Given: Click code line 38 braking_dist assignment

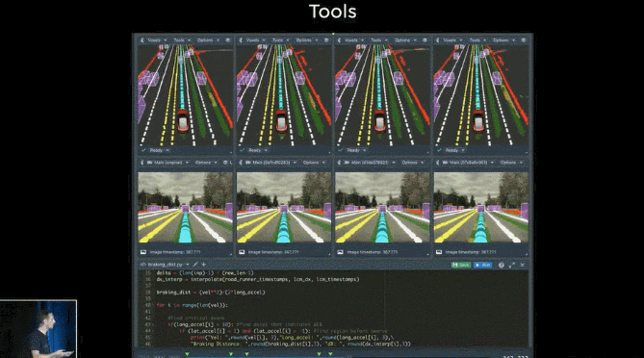Looking at the screenshot, I should 211,293.
